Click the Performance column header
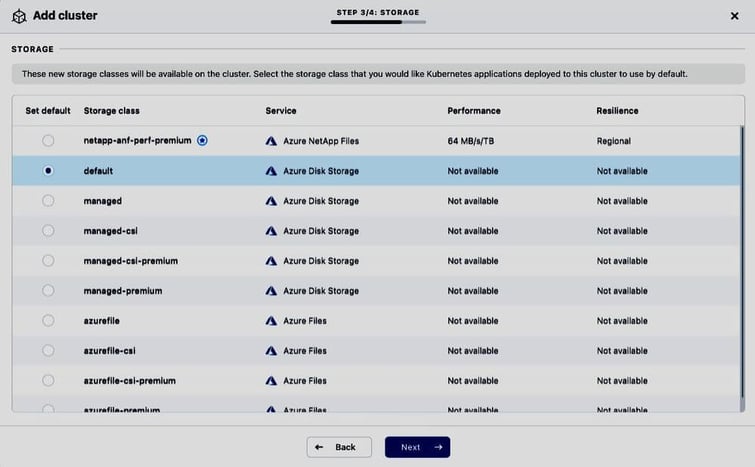Image resolution: width=755 pixels, height=467 pixels. click(473, 111)
